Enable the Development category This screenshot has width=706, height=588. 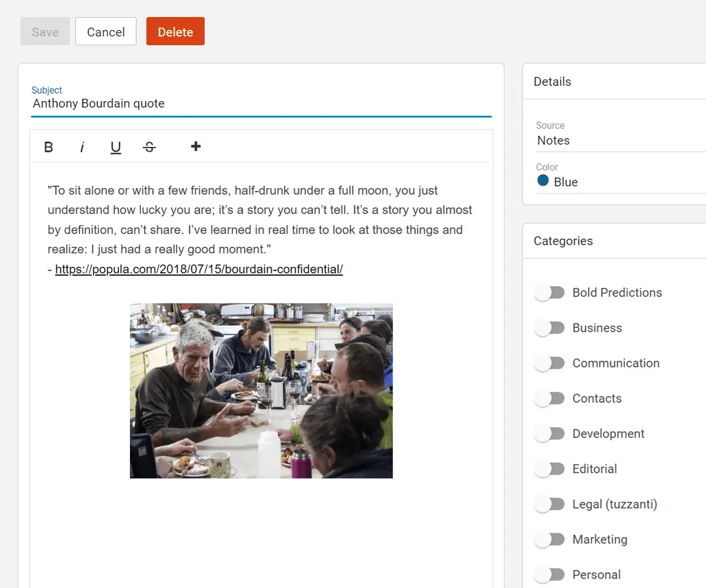coord(550,434)
